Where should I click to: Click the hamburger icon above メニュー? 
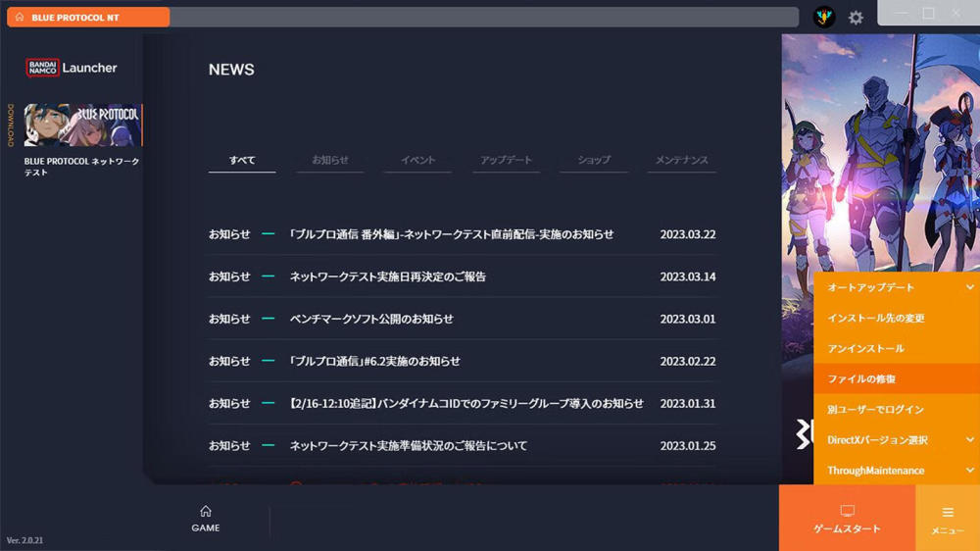948,512
